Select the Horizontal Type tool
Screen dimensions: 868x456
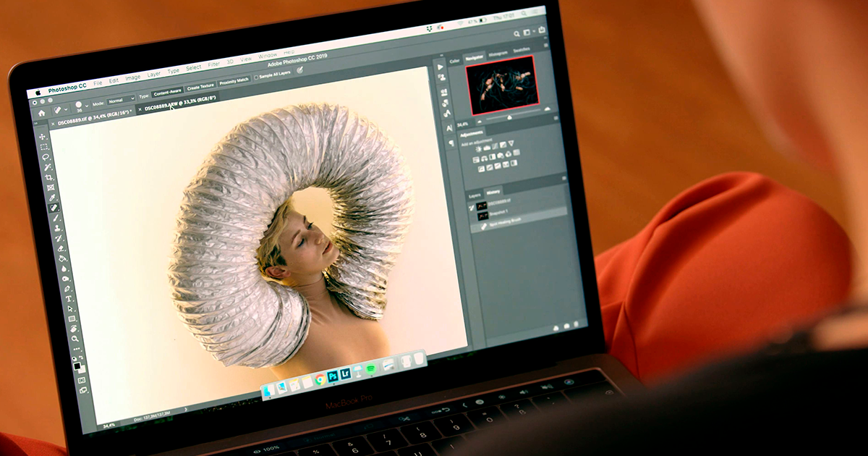(x=69, y=299)
